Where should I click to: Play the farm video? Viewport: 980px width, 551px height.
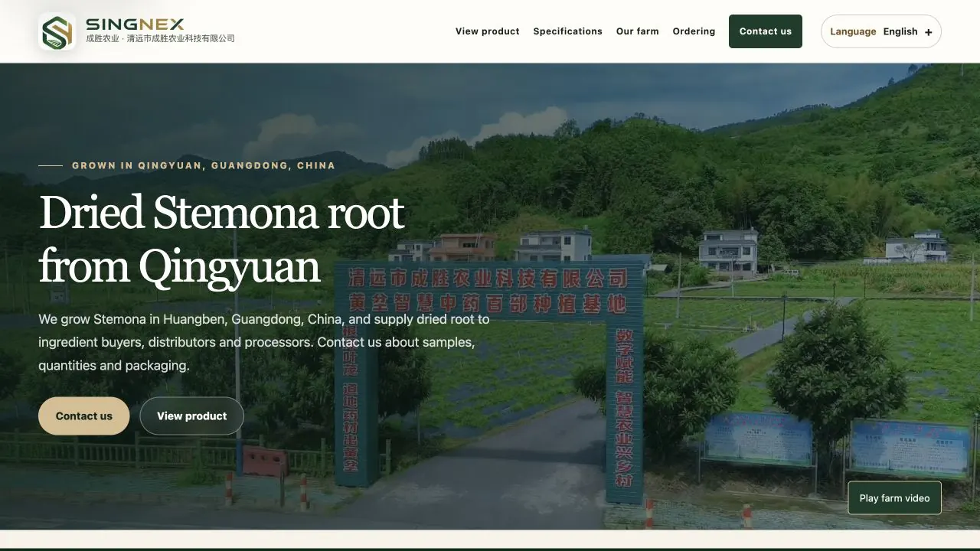tap(894, 498)
